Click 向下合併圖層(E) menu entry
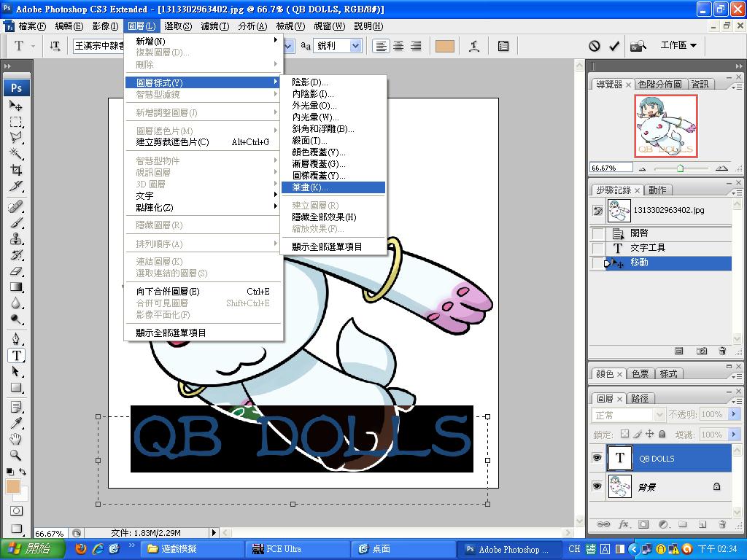747x560 pixels. point(204,292)
